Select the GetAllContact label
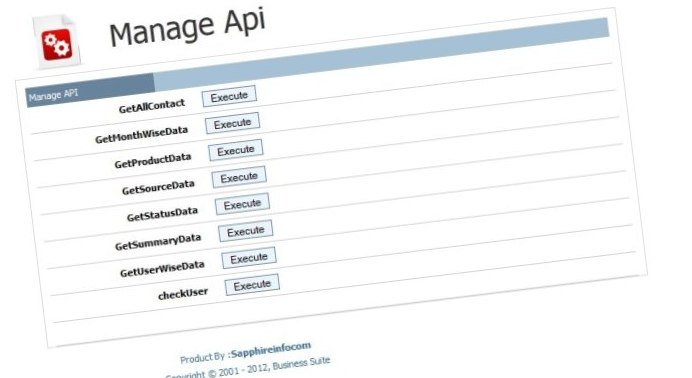 point(151,106)
